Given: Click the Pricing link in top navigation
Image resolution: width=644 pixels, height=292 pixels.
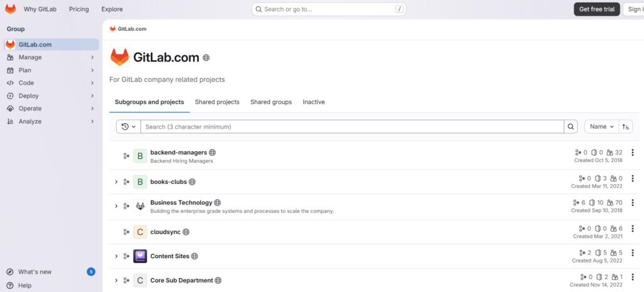Looking at the screenshot, I should pos(79,9).
